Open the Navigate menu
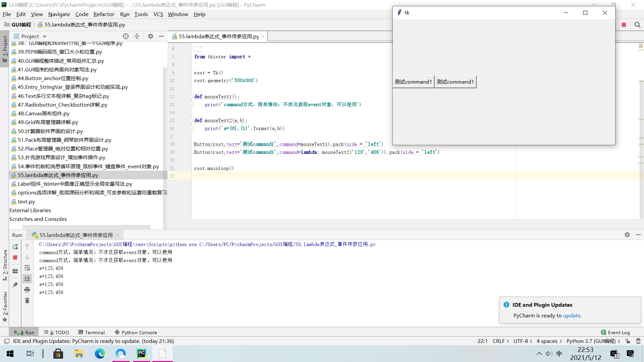The image size is (644, 362). click(x=59, y=14)
